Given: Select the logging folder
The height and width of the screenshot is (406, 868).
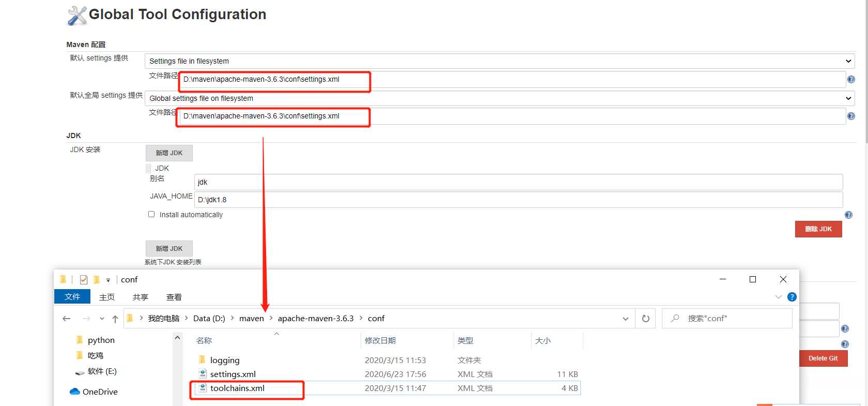Looking at the screenshot, I should pos(225,360).
